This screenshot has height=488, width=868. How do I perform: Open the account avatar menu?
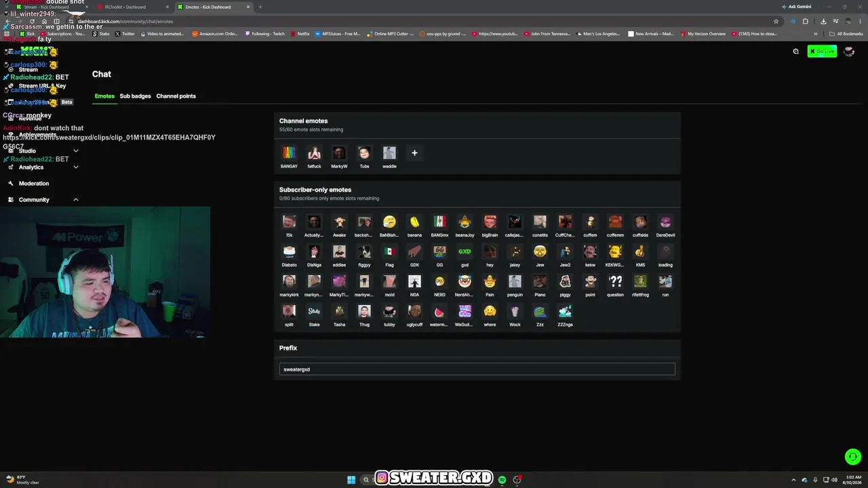848,52
